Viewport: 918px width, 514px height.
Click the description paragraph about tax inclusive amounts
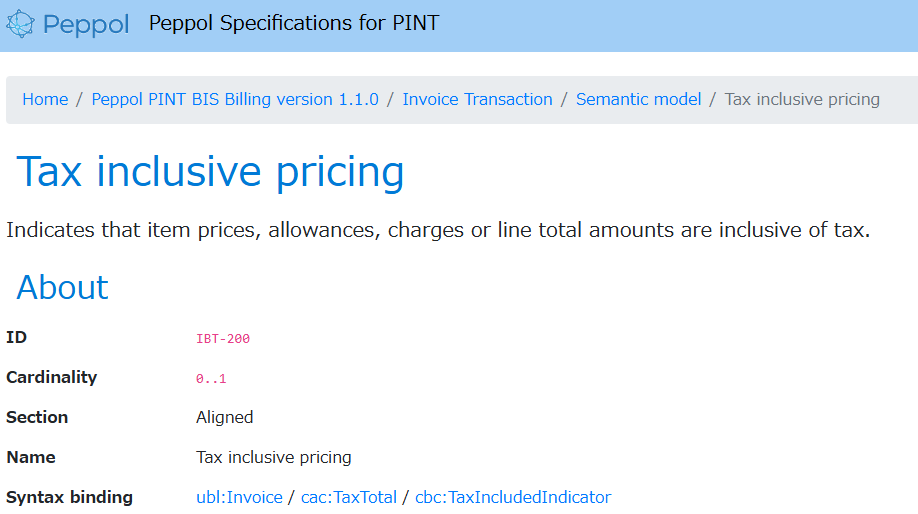point(438,230)
